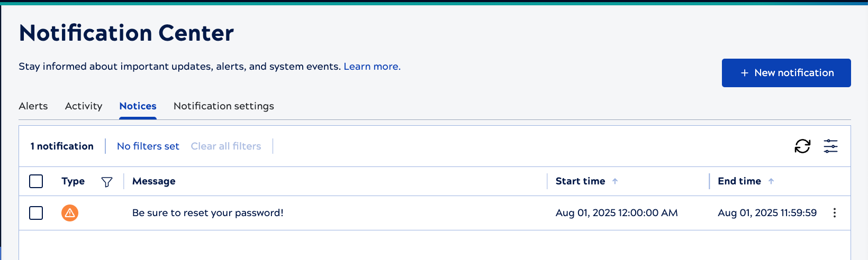This screenshot has width=868, height=260.
Task: Sort by Start time arrow
Action: tap(615, 181)
